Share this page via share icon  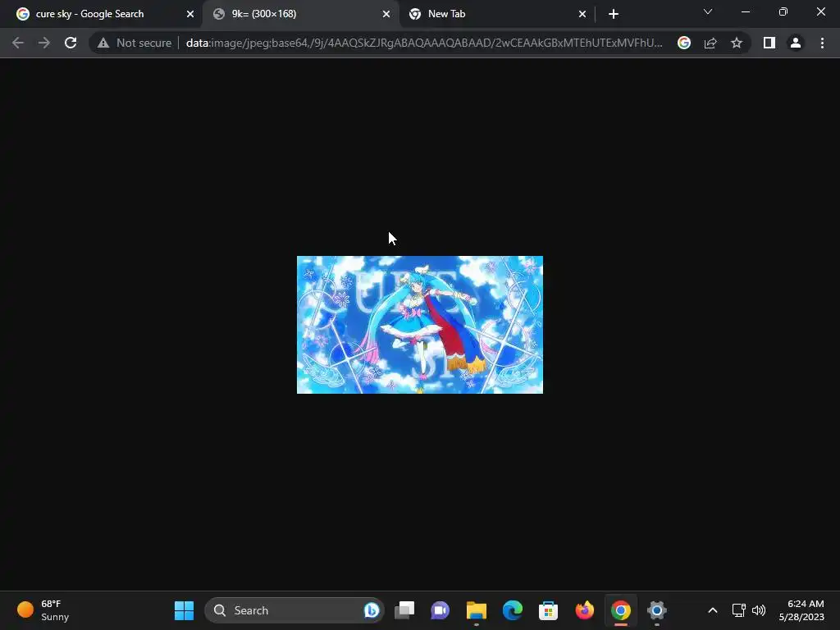[x=710, y=43]
